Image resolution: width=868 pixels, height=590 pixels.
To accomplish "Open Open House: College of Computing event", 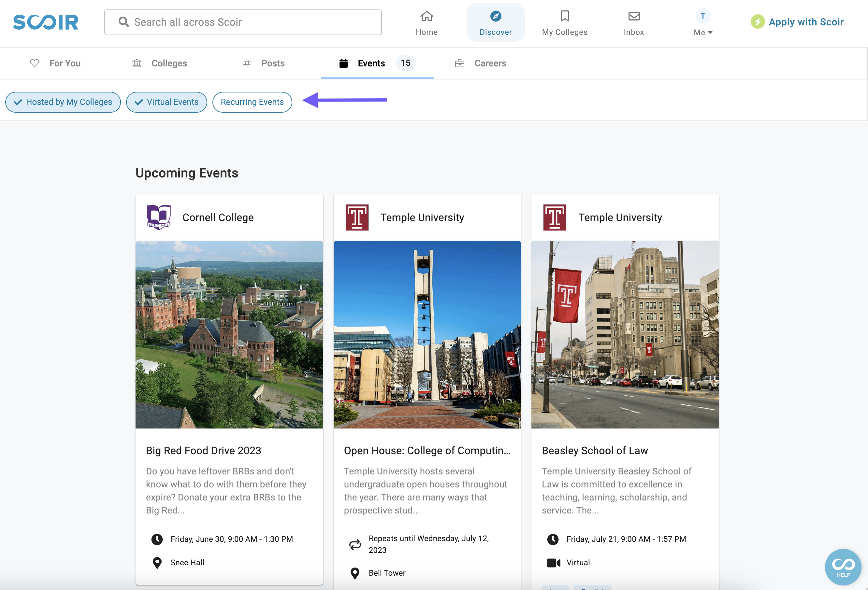I will point(427,450).
